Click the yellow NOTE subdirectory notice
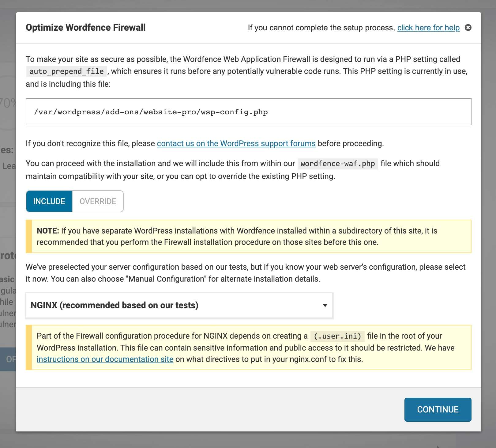Image resolution: width=496 pixels, height=448 pixels. pyautogui.click(x=248, y=236)
